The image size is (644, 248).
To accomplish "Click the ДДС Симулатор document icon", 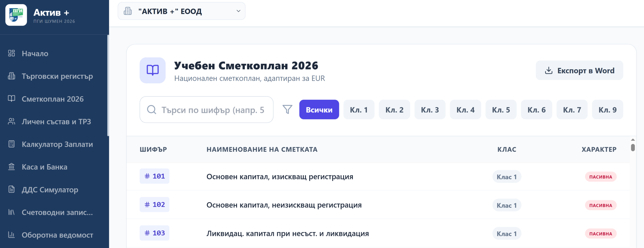I will click(x=11, y=189).
